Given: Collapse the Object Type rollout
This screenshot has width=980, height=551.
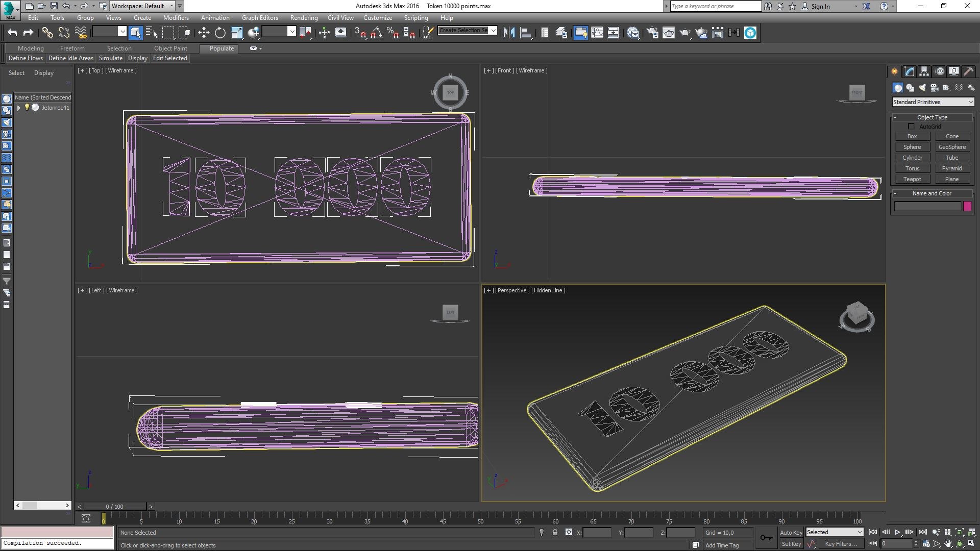Looking at the screenshot, I should coord(932,117).
